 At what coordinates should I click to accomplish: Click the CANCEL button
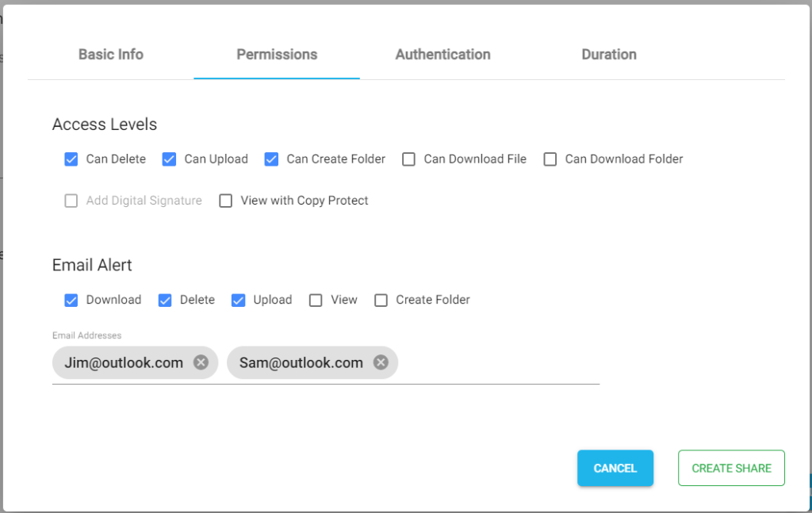[615, 468]
